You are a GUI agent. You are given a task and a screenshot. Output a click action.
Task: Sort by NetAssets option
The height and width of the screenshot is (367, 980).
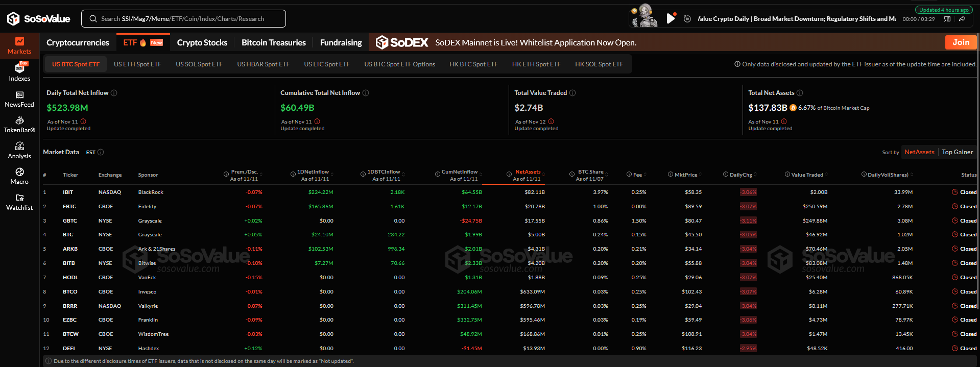pyautogui.click(x=919, y=152)
